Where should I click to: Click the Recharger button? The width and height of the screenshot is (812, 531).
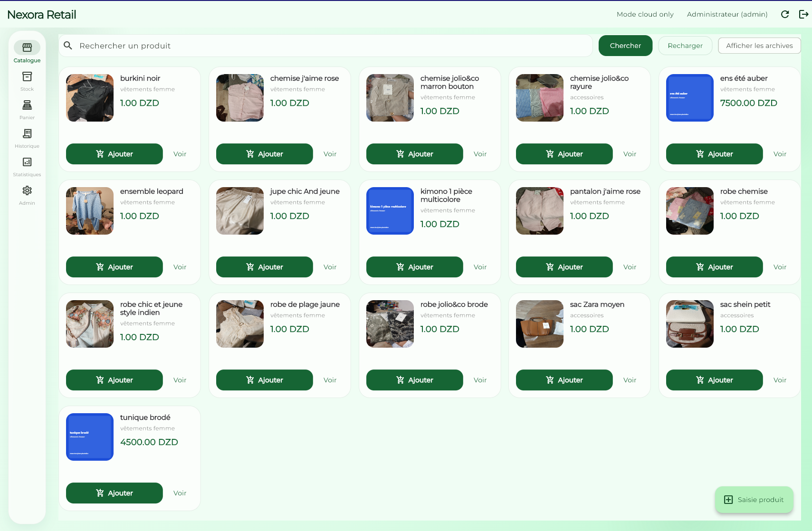685,46
